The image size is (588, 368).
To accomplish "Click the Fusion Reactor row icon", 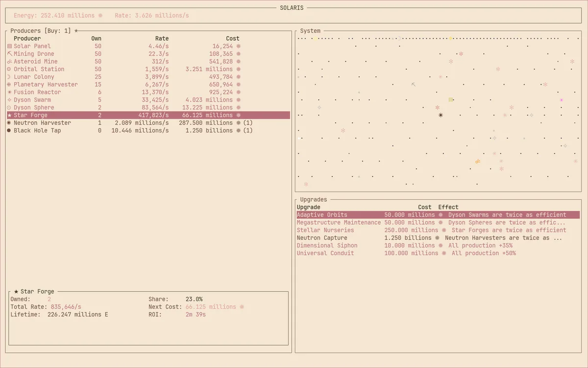I will (x=9, y=92).
